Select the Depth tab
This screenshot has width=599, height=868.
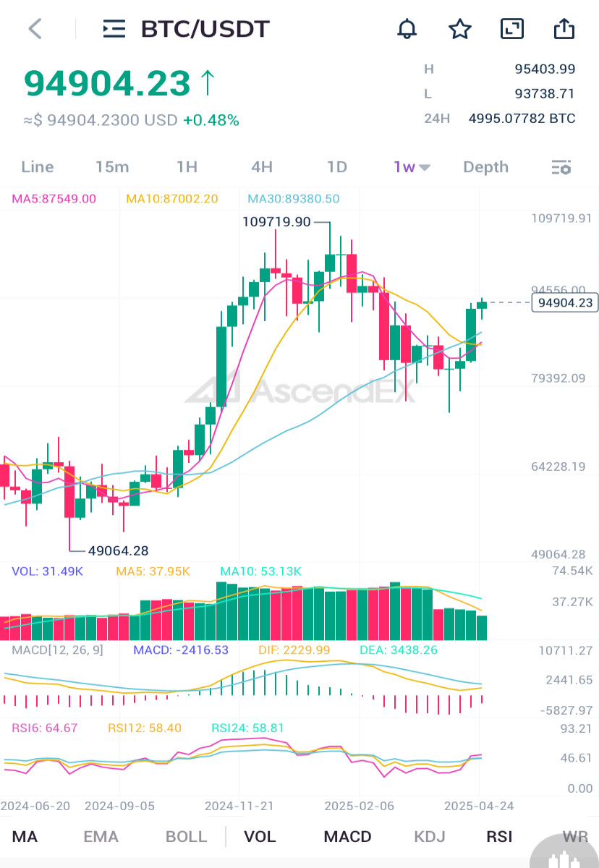tap(485, 167)
